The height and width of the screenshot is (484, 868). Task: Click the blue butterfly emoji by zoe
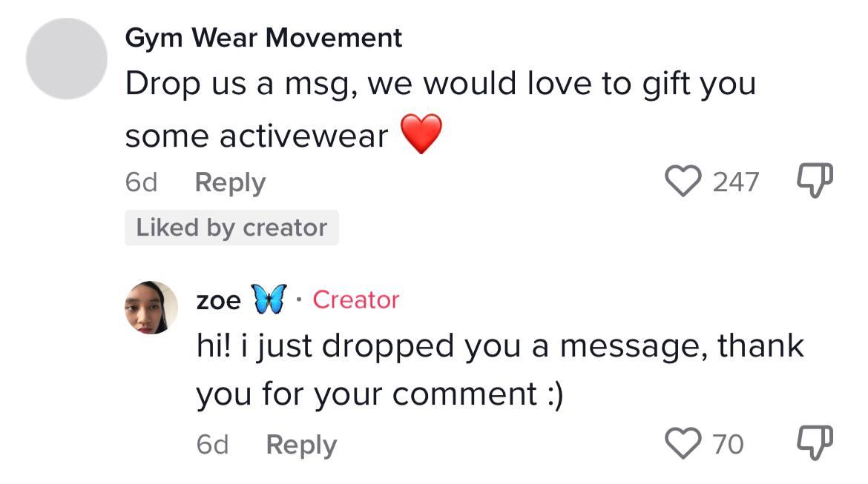pyautogui.click(x=269, y=300)
